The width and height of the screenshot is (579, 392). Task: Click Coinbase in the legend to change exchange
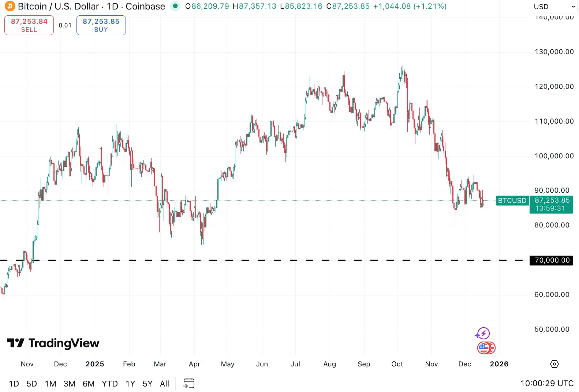tap(147, 6)
